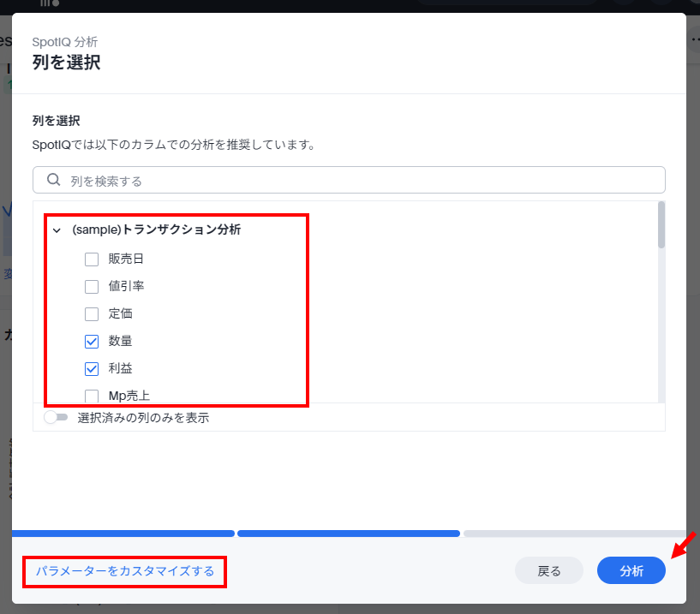This screenshot has height=614, width=700.
Task: Uncheck the 数量 checkbox
Action: (x=92, y=342)
